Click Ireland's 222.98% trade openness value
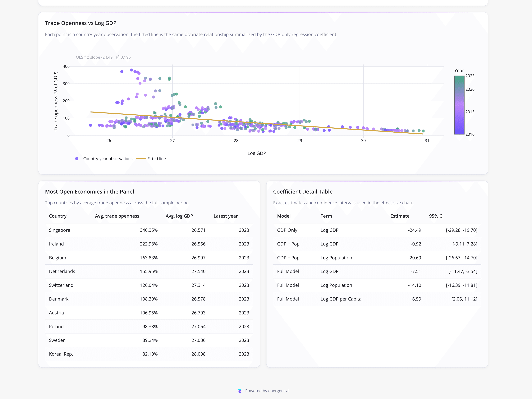The height and width of the screenshot is (399, 532). 149,244
